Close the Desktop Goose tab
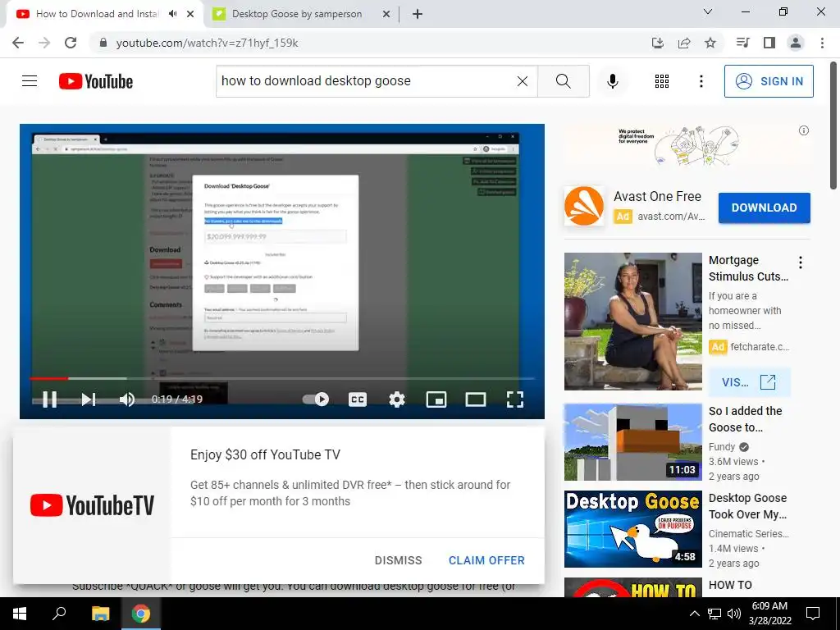The height and width of the screenshot is (630, 840). pyautogui.click(x=386, y=14)
